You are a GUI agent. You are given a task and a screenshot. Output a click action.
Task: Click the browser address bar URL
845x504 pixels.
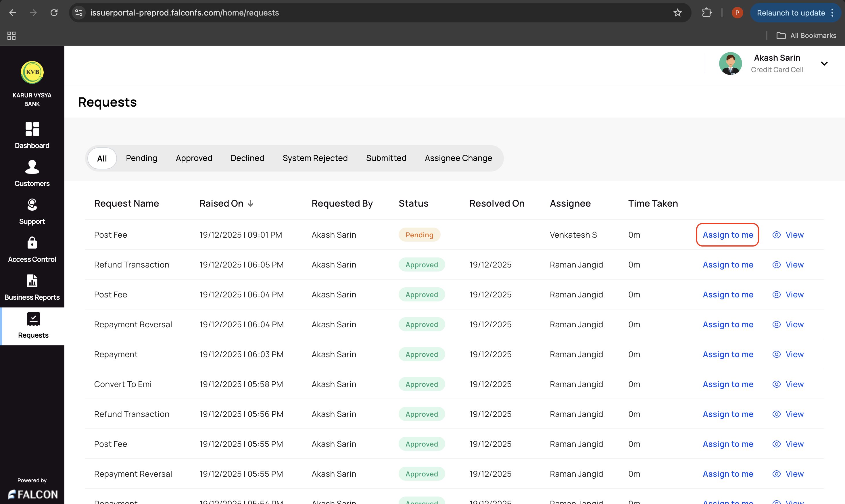coord(185,13)
